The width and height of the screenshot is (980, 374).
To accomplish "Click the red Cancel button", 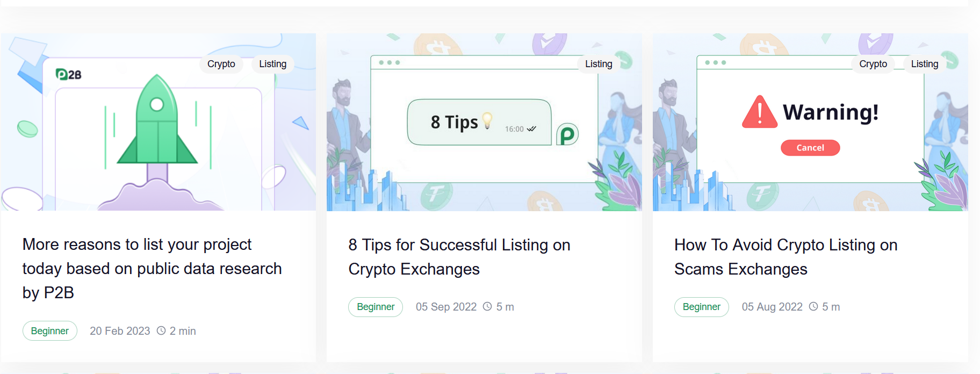I will tap(810, 148).
